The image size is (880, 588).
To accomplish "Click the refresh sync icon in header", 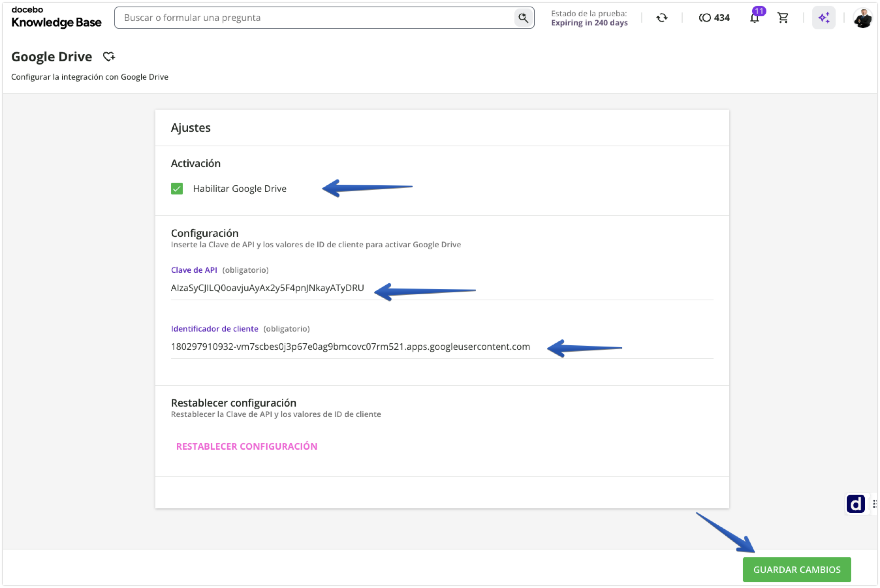I will click(x=662, y=18).
